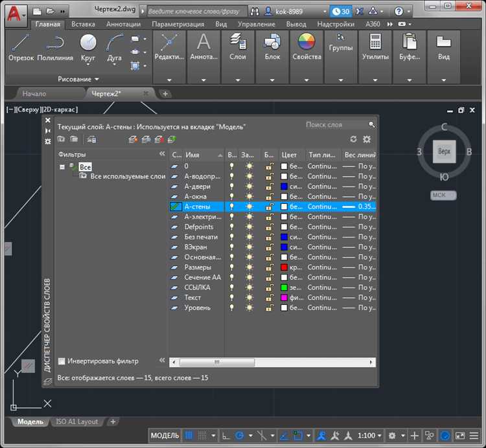Select Все используемые слои filter item
The height and width of the screenshot is (448, 486).
point(128,177)
